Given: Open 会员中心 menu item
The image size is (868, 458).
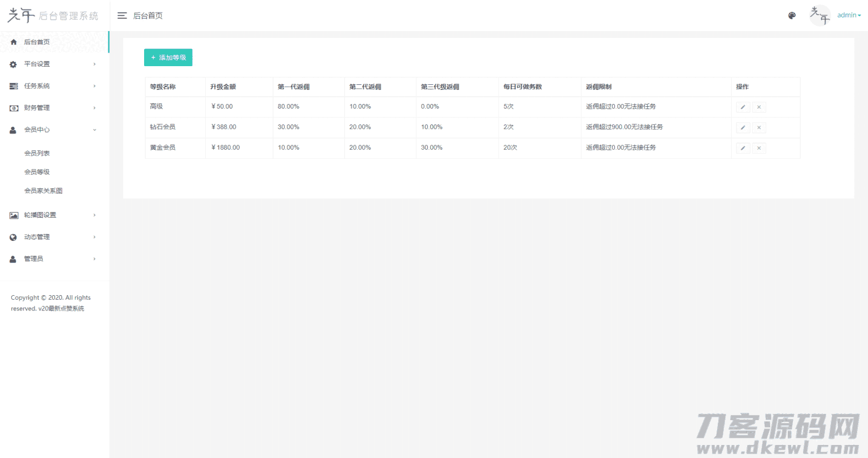Looking at the screenshot, I should [54, 130].
